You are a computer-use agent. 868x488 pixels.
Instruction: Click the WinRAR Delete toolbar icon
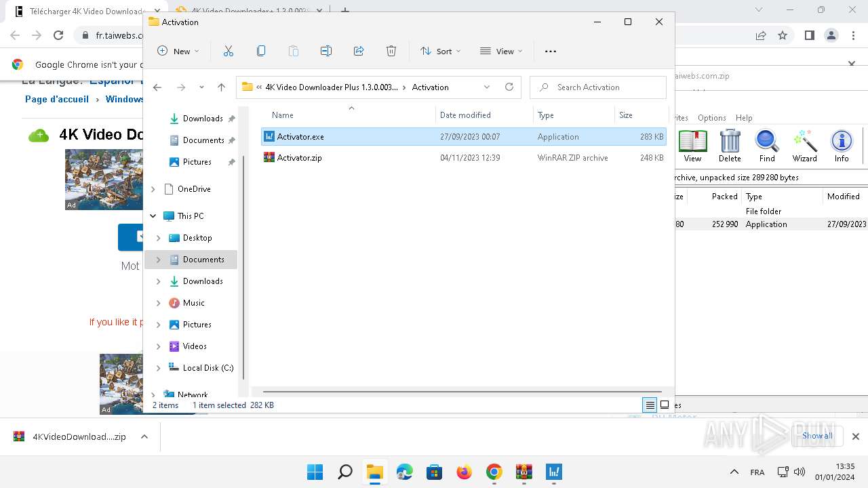pos(730,146)
